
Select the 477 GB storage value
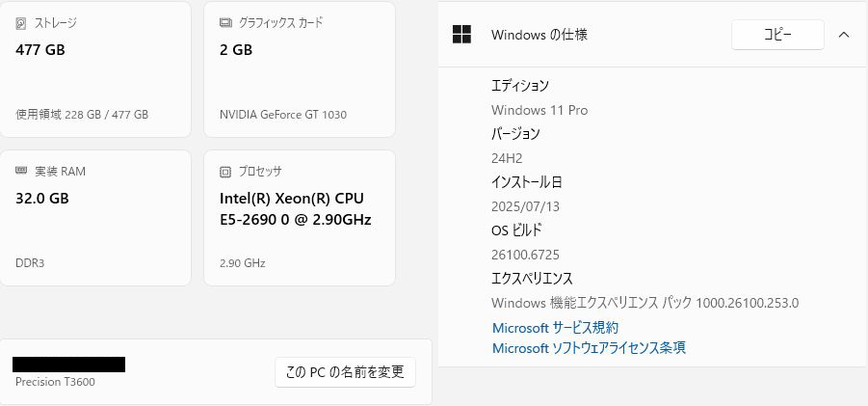click(40, 50)
